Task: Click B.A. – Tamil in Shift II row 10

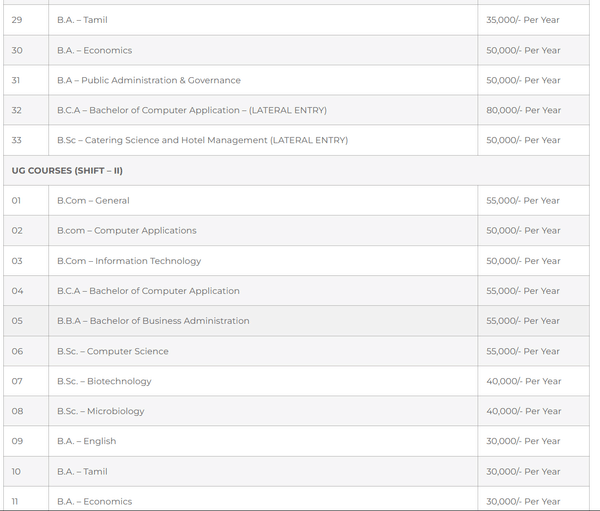Action: (x=82, y=471)
